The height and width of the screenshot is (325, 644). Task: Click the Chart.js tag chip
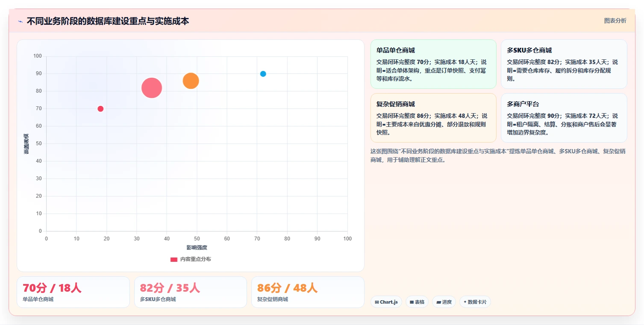coord(386,302)
